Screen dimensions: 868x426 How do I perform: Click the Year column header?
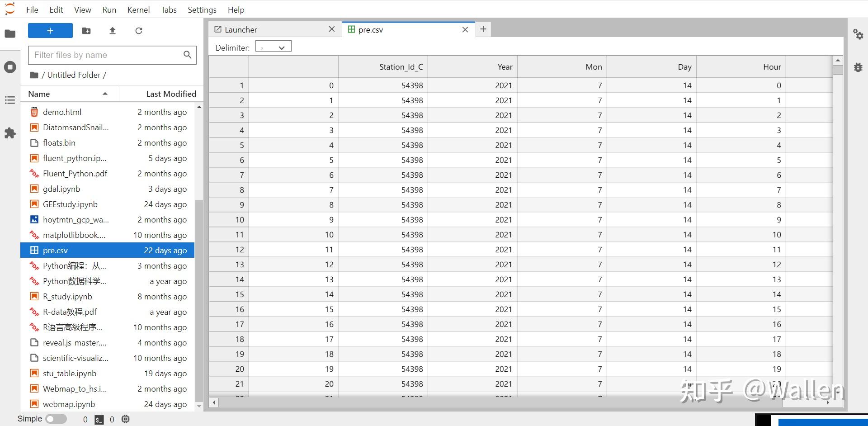(x=472, y=67)
